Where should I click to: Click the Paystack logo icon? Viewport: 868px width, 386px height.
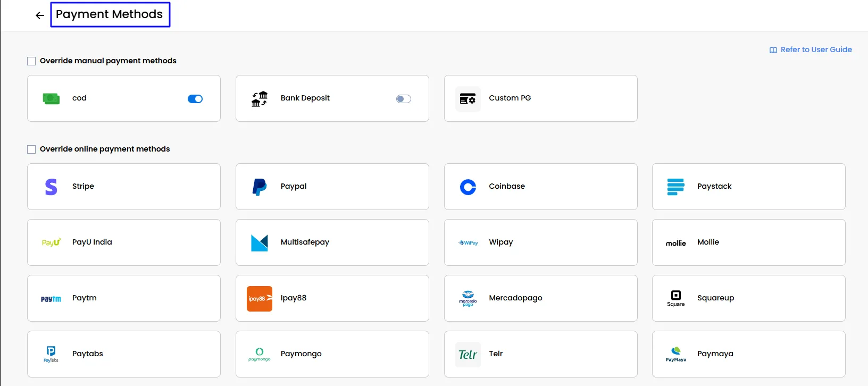[676, 187]
